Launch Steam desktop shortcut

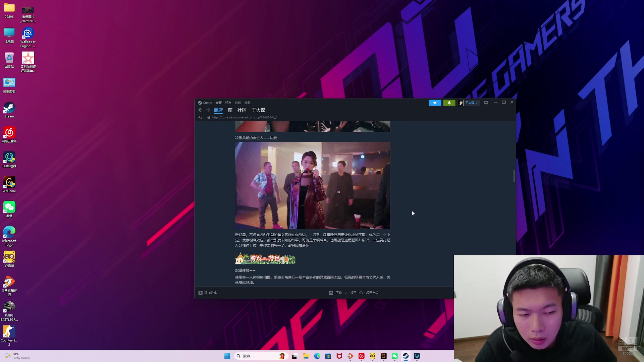[9, 110]
